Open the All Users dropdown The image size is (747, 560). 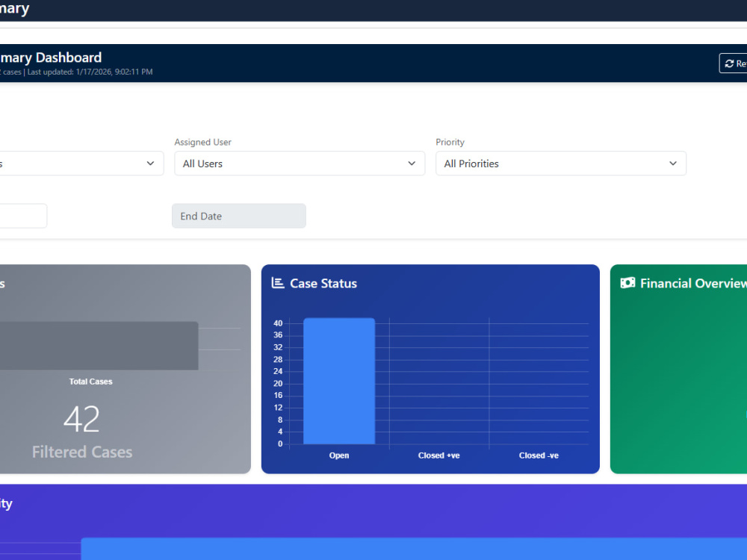[x=300, y=164]
